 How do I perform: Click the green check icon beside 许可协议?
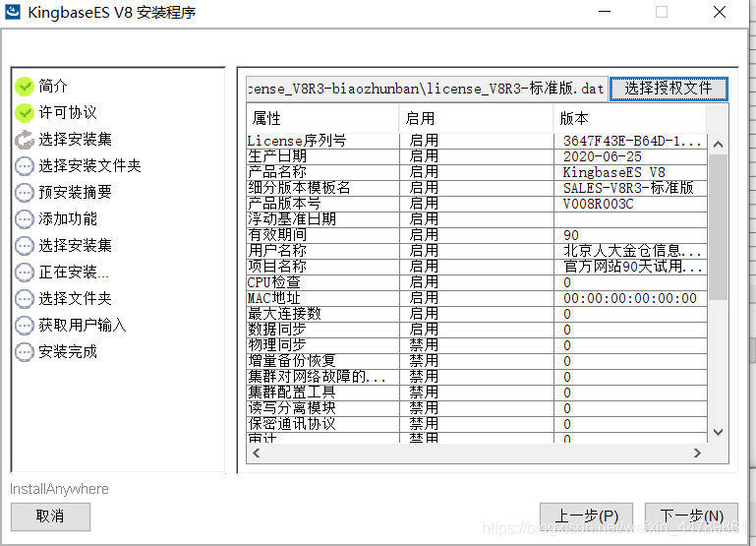point(25,113)
